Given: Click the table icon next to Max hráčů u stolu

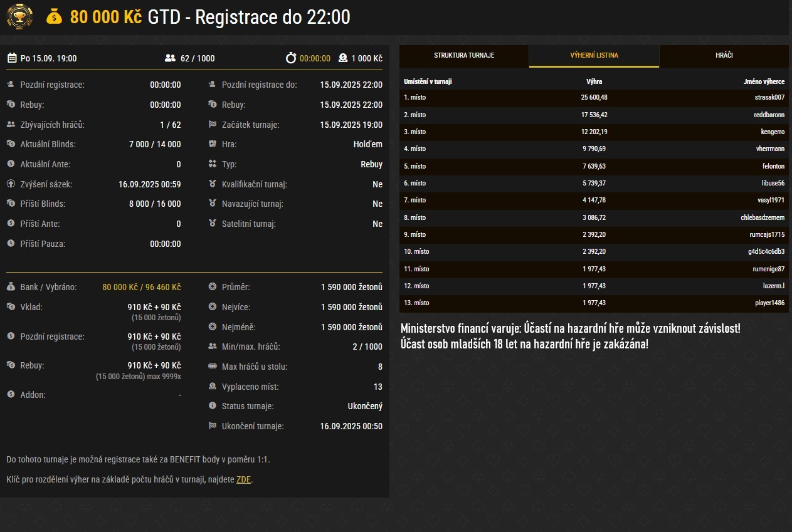Looking at the screenshot, I should click(x=213, y=367).
